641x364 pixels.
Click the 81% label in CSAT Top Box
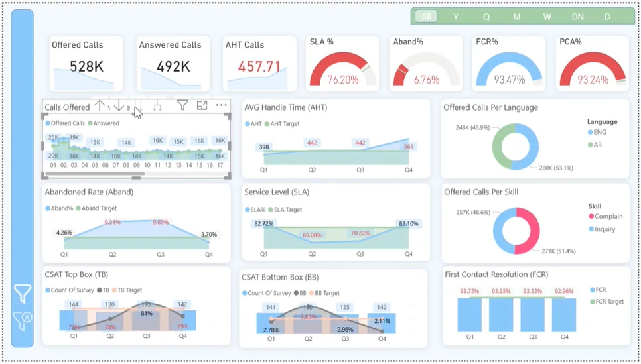pyautogui.click(x=147, y=314)
